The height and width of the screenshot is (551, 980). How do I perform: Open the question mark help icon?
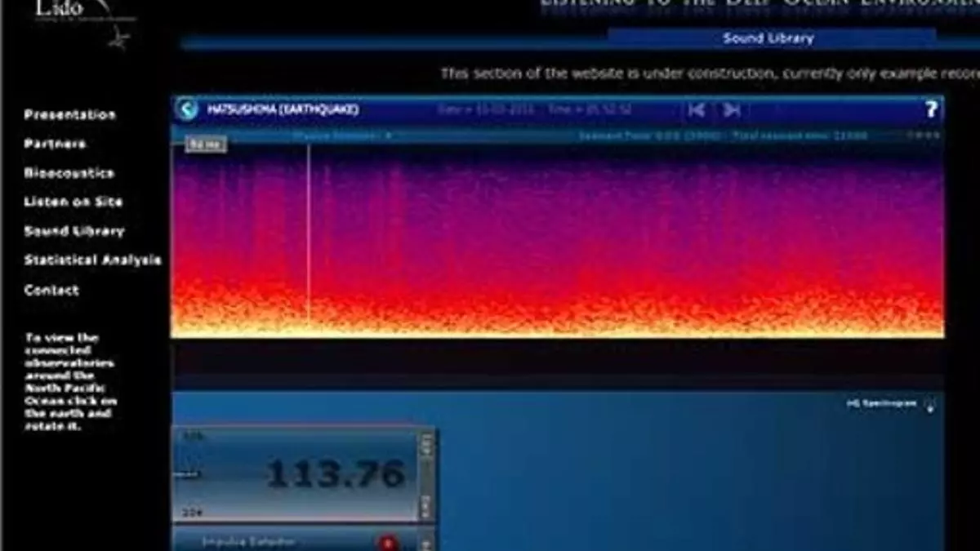(x=931, y=109)
